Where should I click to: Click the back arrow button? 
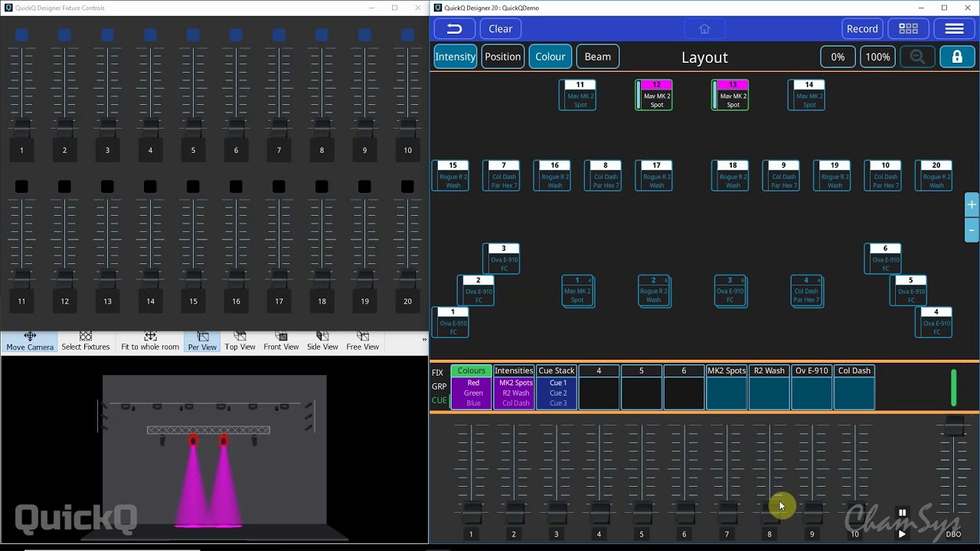click(x=455, y=29)
